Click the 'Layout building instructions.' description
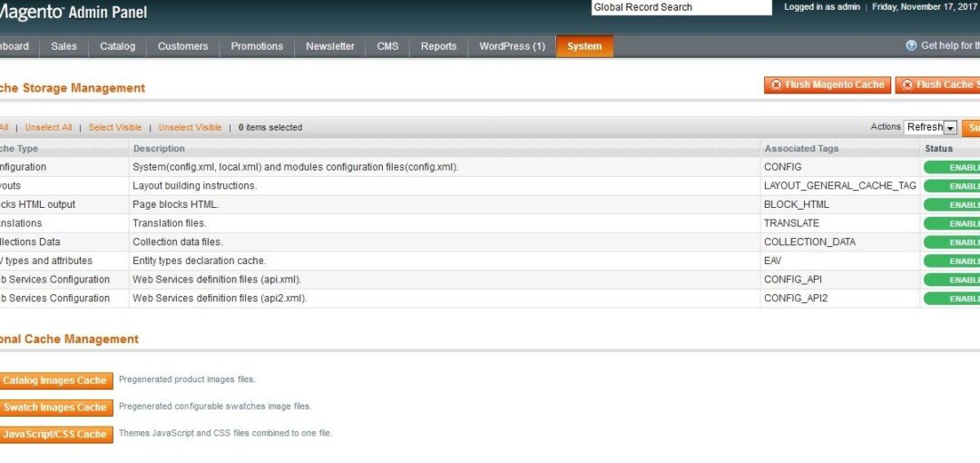Viewport: 980px width, 463px height. point(194,186)
